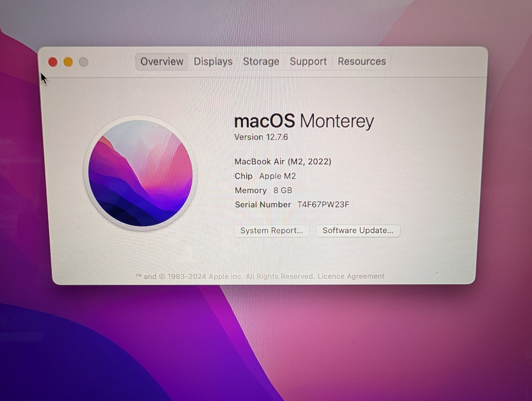Select the Version 12.7.6 text
This screenshot has width=532, height=401.
pos(261,137)
